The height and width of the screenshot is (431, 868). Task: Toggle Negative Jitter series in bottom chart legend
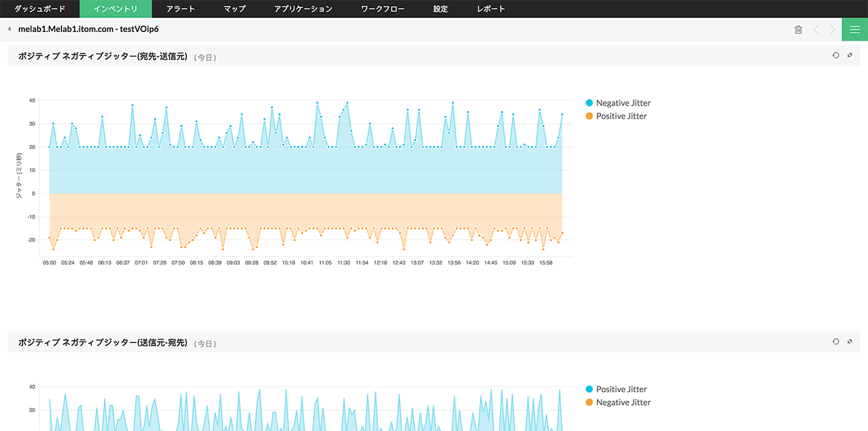(x=622, y=402)
